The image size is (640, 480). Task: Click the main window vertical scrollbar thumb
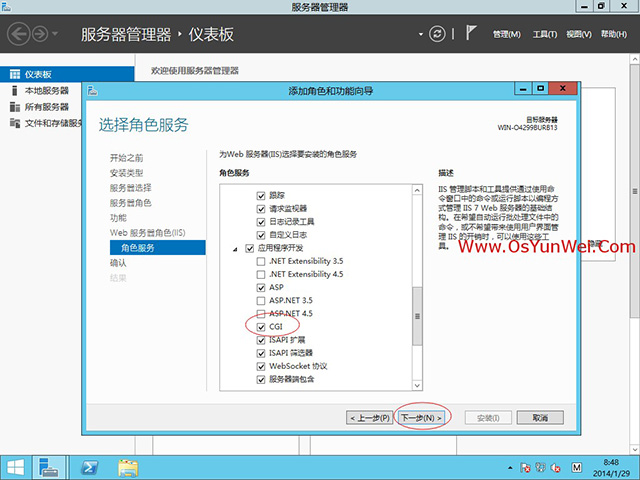tap(635, 191)
